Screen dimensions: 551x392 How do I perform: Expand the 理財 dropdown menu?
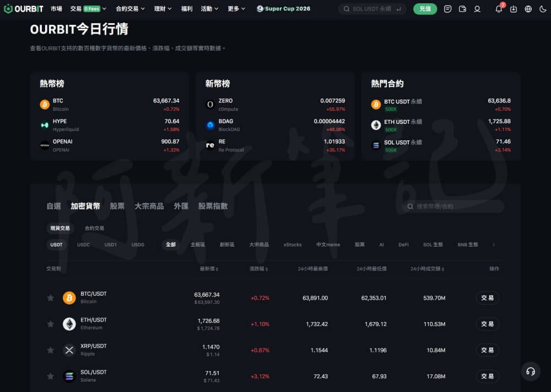pos(163,9)
